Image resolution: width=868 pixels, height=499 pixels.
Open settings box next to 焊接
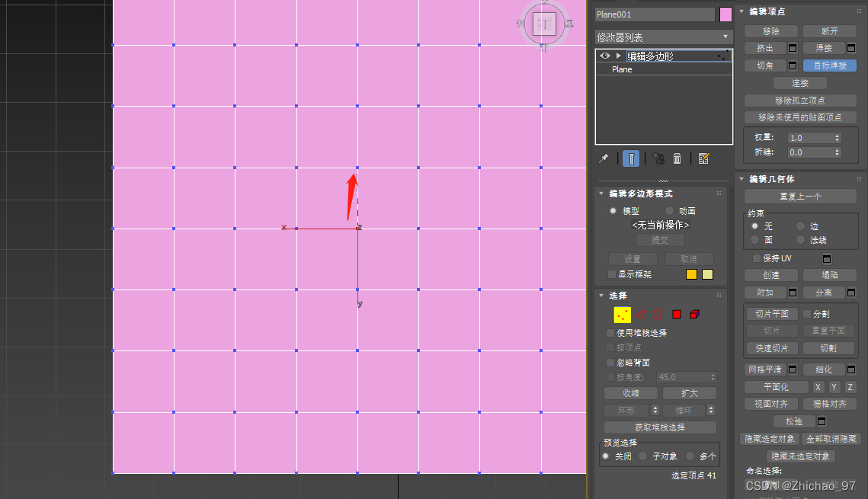pyautogui.click(x=851, y=48)
